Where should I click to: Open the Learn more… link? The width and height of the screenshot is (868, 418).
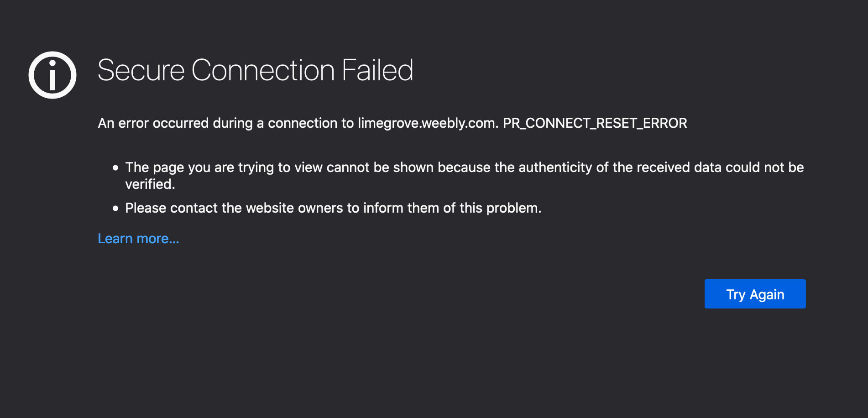pos(138,239)
